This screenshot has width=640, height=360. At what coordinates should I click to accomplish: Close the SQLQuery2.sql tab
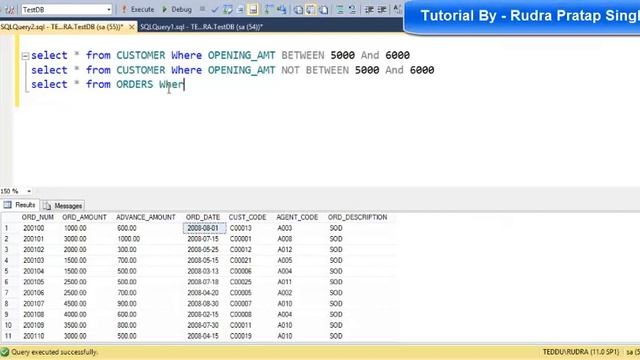point(131,27)
